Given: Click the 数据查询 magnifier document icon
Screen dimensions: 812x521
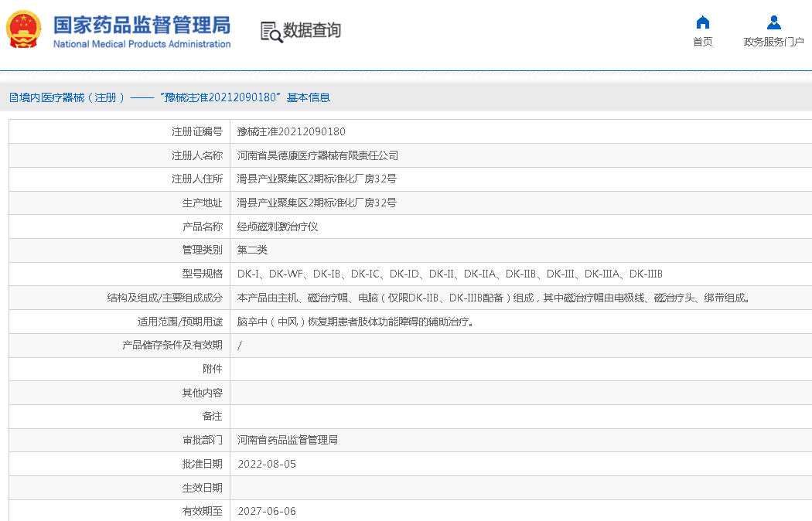Looking at the screenshot, I should [x=271, y=32].
